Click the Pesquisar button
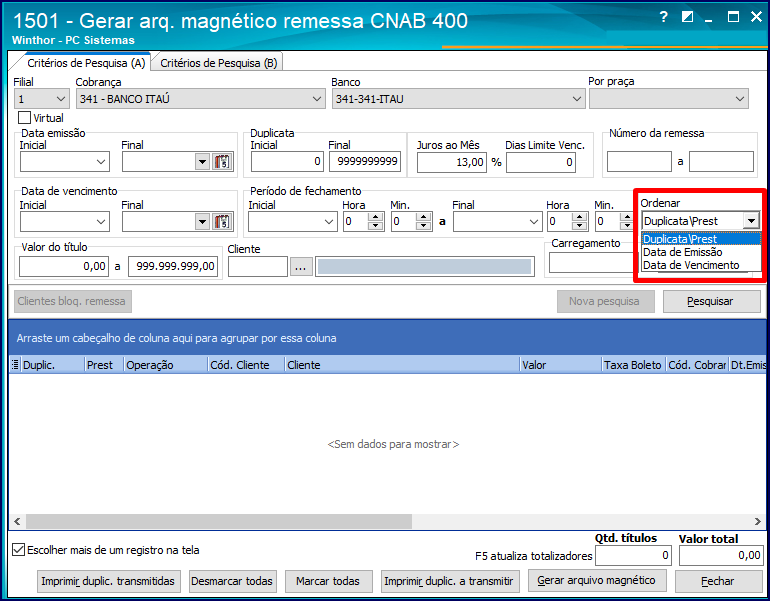This screenshot has width=770, height=601. [x=711, y=301]
